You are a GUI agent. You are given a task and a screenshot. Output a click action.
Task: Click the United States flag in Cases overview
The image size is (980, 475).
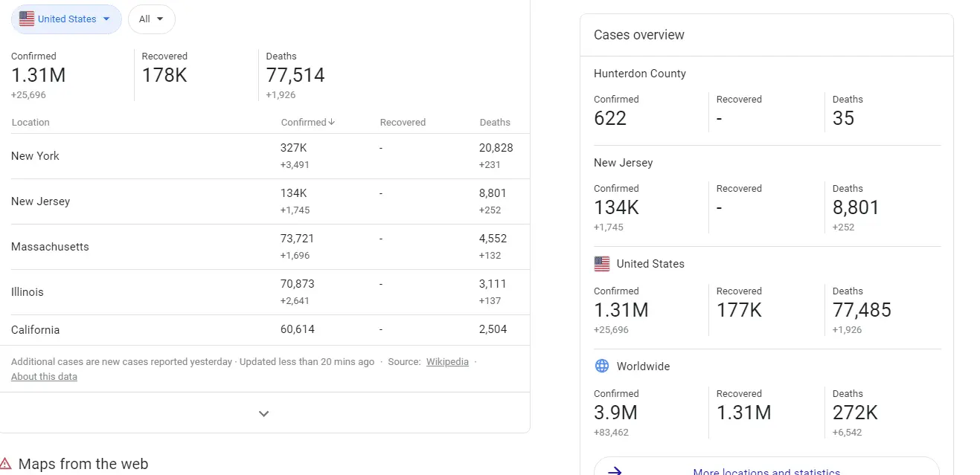point(602,264)
